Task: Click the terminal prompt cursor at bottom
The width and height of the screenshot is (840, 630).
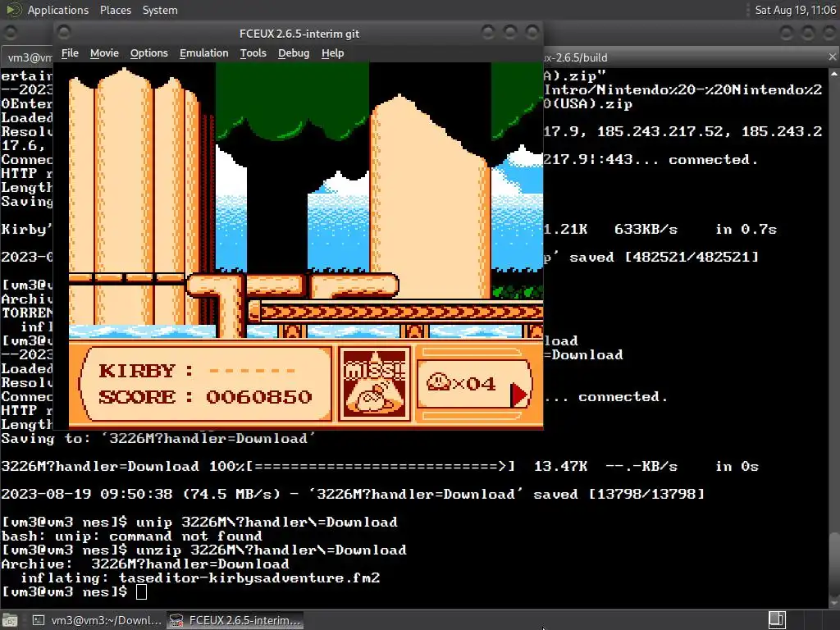Action: click(x=141, y=591)
